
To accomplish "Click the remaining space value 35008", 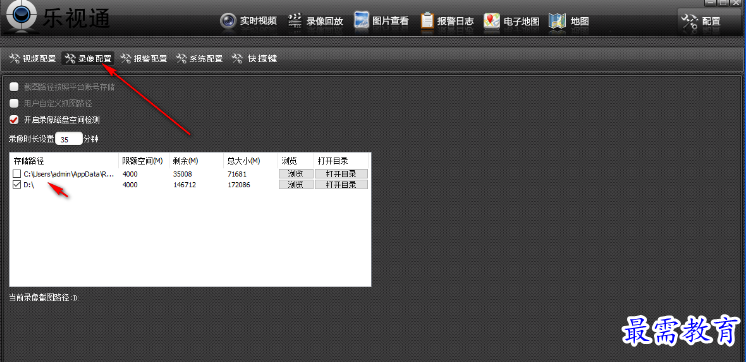I will click(183, 174).
